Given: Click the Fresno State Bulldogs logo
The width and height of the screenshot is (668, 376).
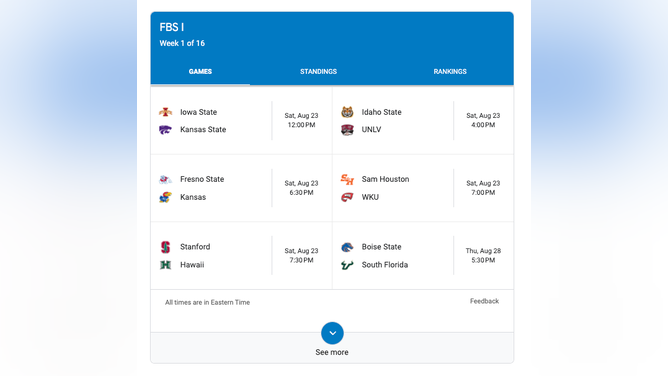Looking at the screenshot, I should (165, 179).
